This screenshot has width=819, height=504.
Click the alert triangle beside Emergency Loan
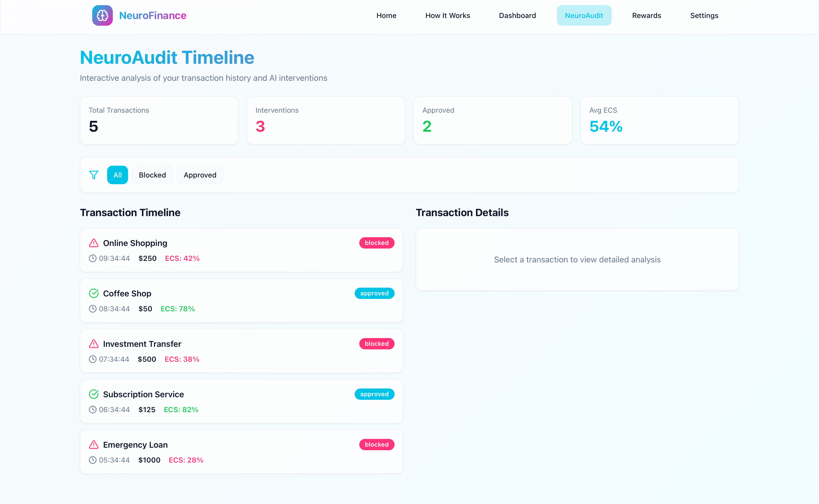(94, 445)
